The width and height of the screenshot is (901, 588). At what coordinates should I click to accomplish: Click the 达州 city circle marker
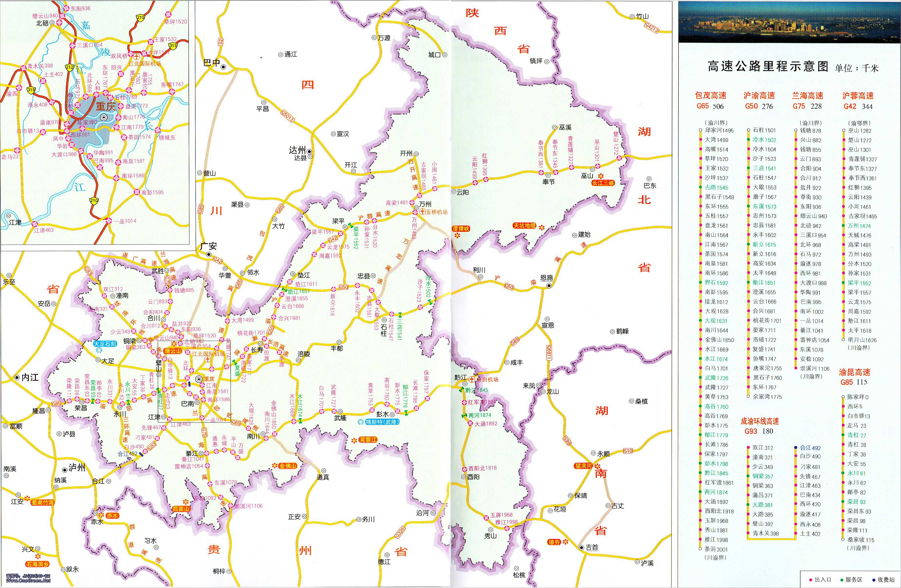[x=310, y=151]
